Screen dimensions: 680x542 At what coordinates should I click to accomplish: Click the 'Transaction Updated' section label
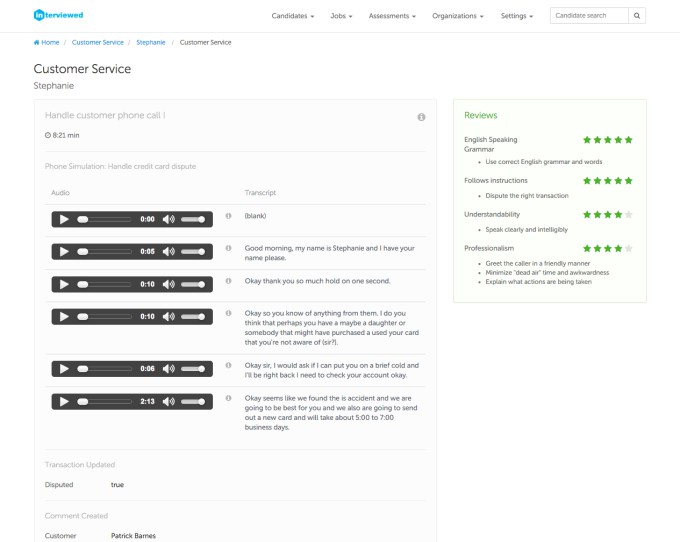point(80,465)
